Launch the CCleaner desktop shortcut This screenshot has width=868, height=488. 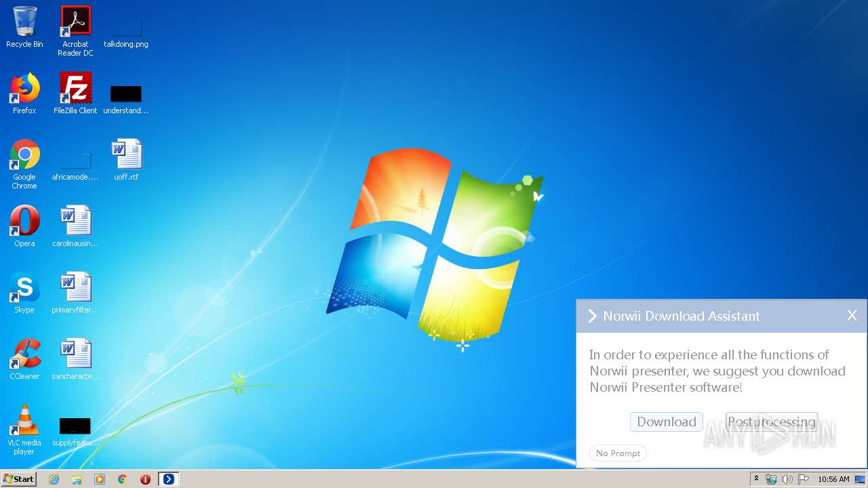tap(24, 359)
